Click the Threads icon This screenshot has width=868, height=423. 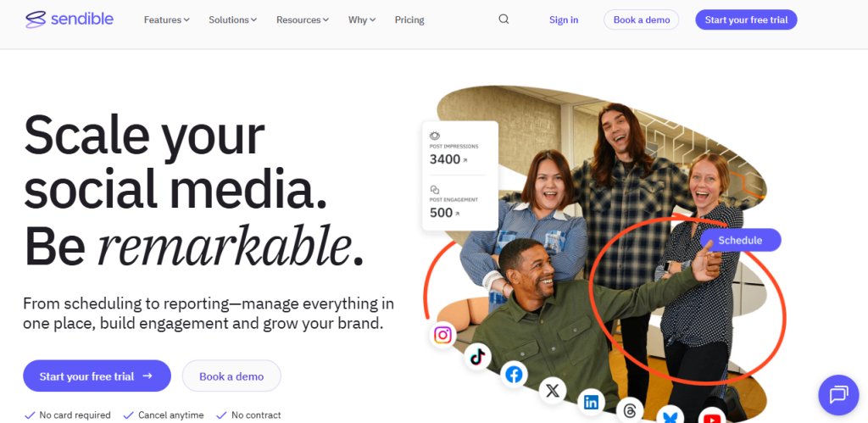point(630,411)
